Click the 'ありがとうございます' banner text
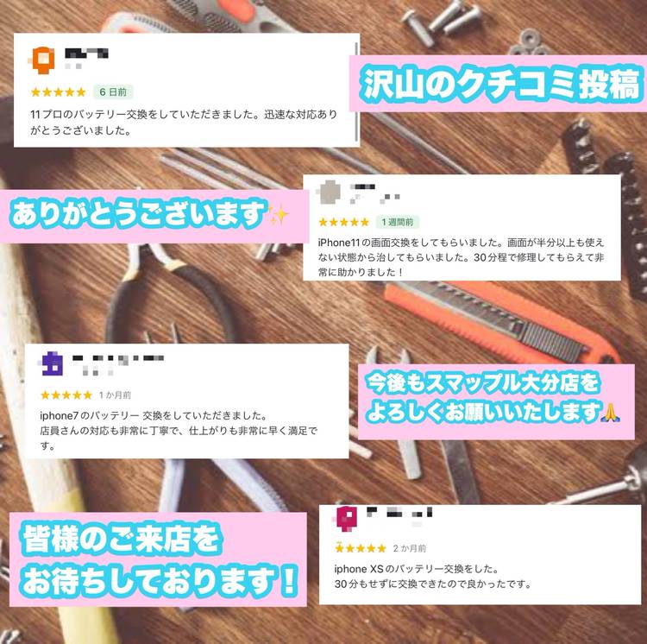This screenshot has height=644, width=647. (138, 214)
